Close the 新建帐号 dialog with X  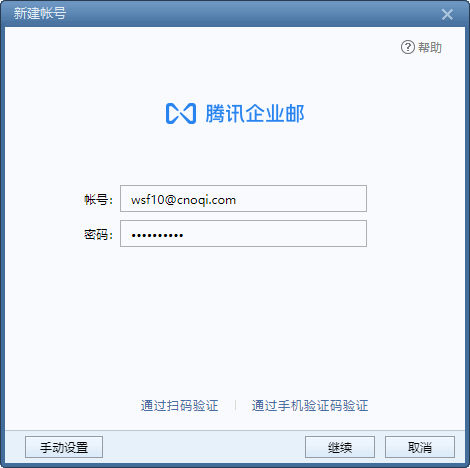pos(447,14)
